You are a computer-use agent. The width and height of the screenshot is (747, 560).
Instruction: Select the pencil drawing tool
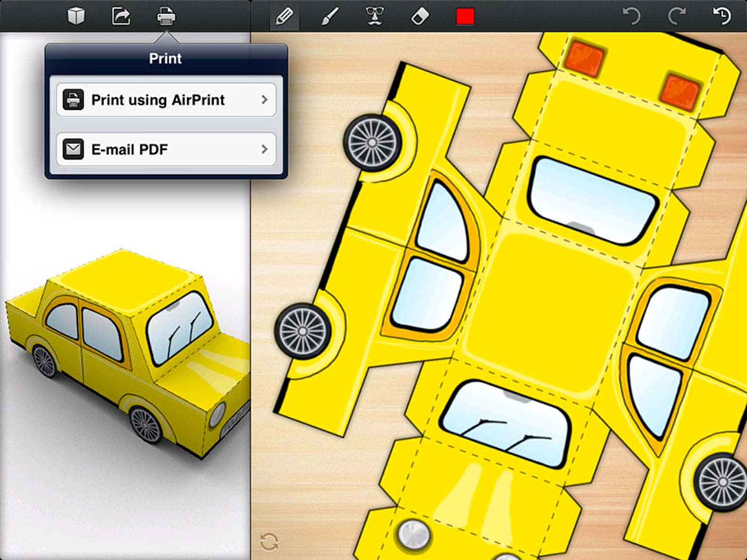point(284,17)
